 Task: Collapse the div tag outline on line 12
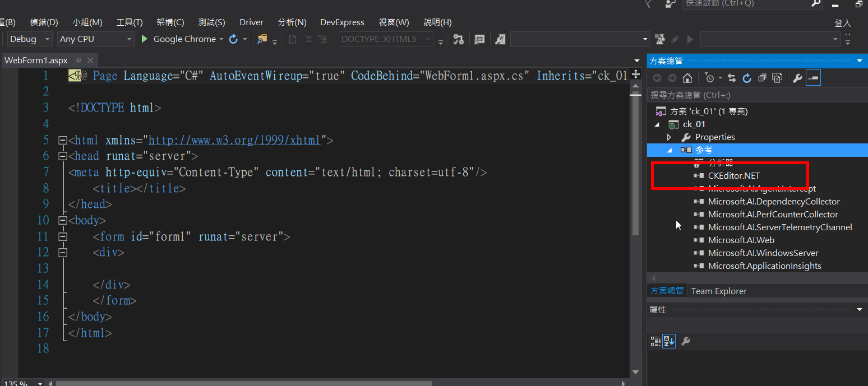pos(62,253)
